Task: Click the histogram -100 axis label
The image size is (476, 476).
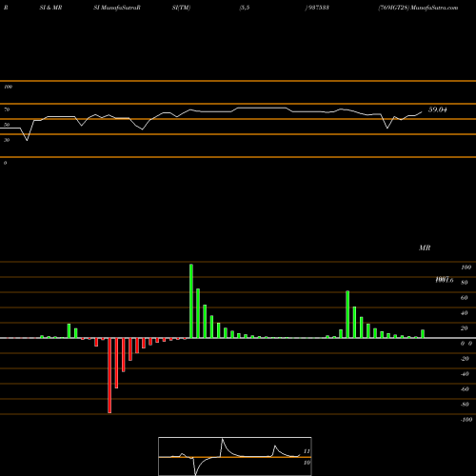Action: 466,420
